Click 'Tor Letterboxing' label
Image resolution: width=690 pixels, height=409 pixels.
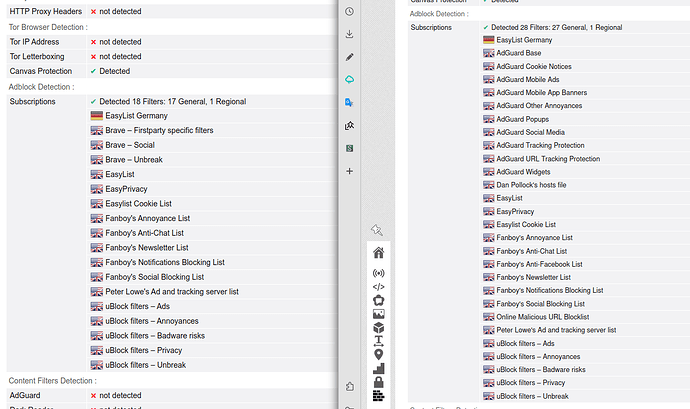[x=37, y=57]
